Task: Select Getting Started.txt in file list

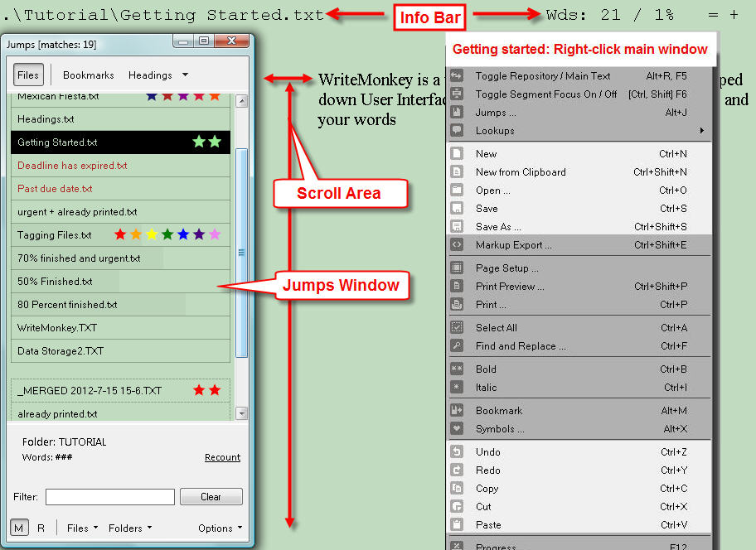Action: pos(120,142)
